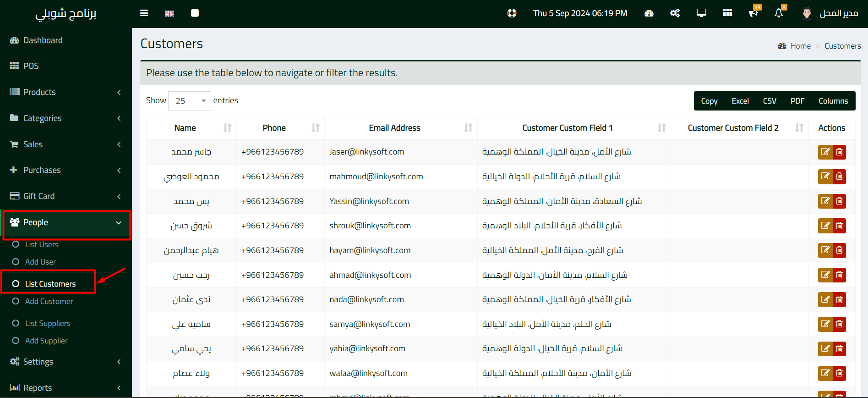This screenshot has height=398, width=868.
Task: Open the grid apps icon in top bar
Action: coord(727,13)
